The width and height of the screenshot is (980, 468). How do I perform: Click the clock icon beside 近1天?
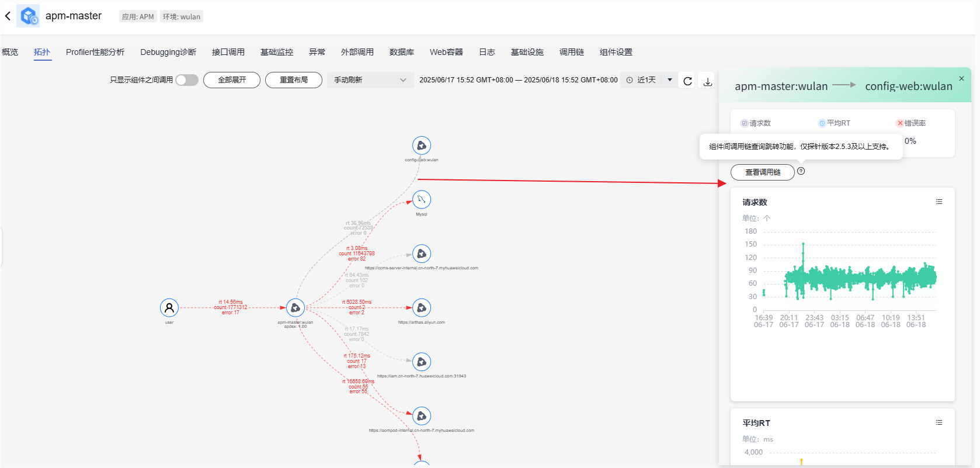(x=630, y=80)
